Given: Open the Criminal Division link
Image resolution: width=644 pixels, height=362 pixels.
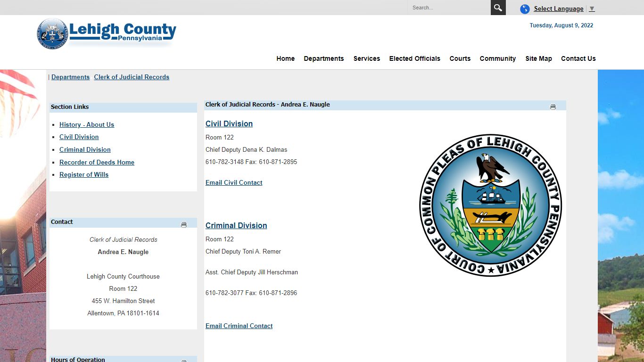Looking at the screenshot, I should pos(236,225).
